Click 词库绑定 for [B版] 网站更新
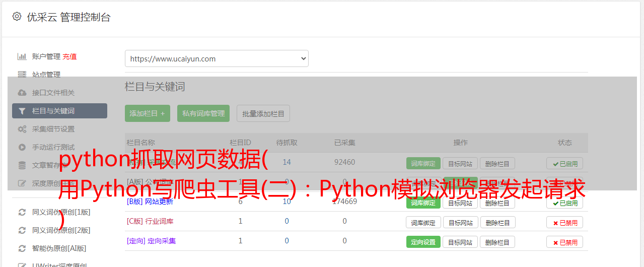Image resolution: width=644 pixels, height=267 pixels. pyautogui.click(x=423, y=203)
